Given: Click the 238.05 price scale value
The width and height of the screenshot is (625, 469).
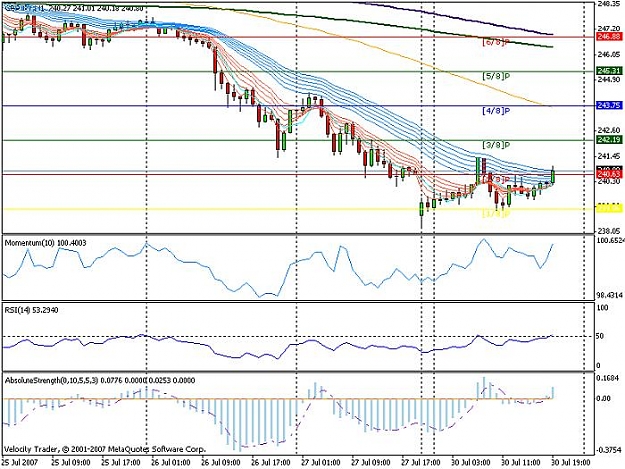Looking at the screenshot, I should (x=609, y=230).
